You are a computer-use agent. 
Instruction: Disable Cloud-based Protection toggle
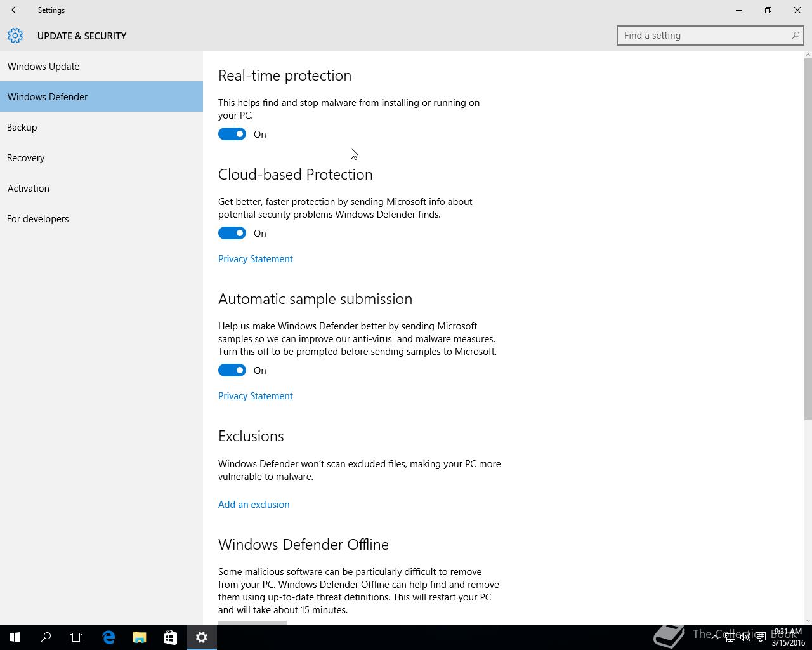pyautogui.click(x=232, y=233)
